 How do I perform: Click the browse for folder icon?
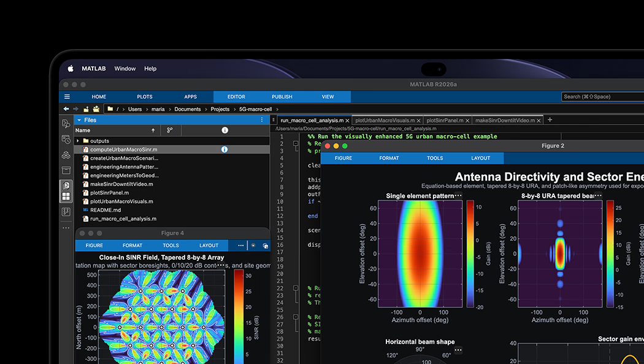coord(96,109)
